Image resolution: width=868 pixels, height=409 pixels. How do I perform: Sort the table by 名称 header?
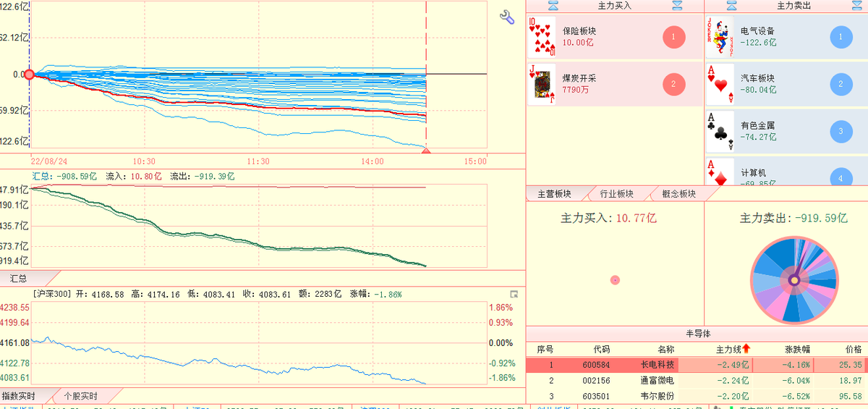(x=665, y=349)
